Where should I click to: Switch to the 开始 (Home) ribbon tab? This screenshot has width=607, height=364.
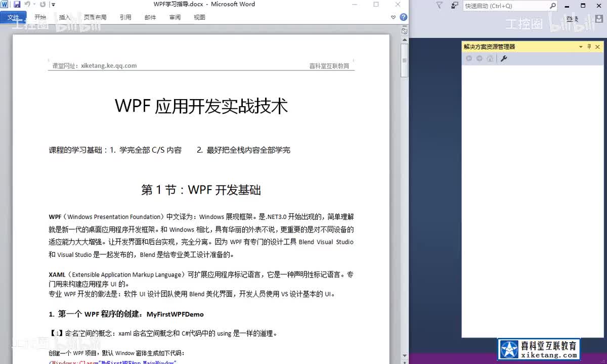click(x=40, y=17)
